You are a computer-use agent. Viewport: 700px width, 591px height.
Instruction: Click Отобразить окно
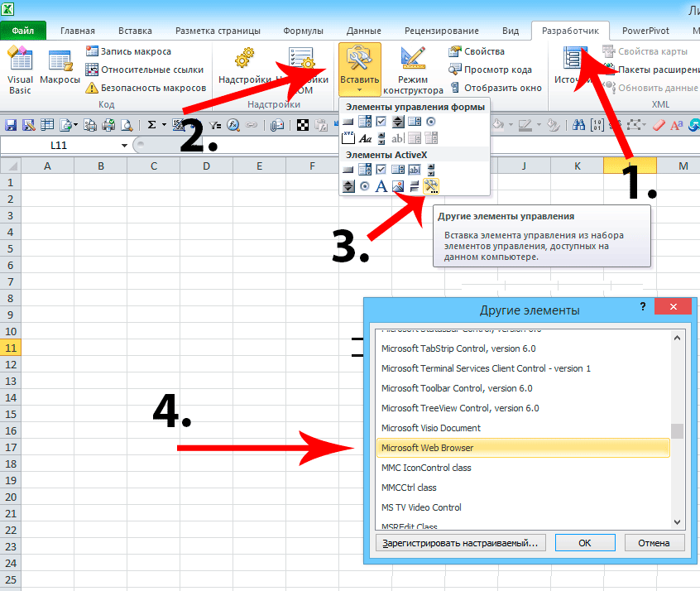(496, 88)
